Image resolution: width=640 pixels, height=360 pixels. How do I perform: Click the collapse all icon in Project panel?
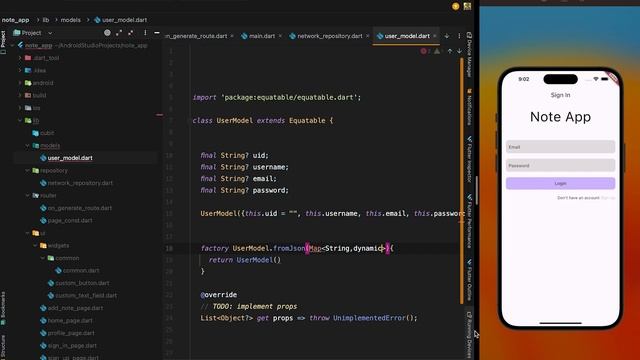(x=131, y=33)
